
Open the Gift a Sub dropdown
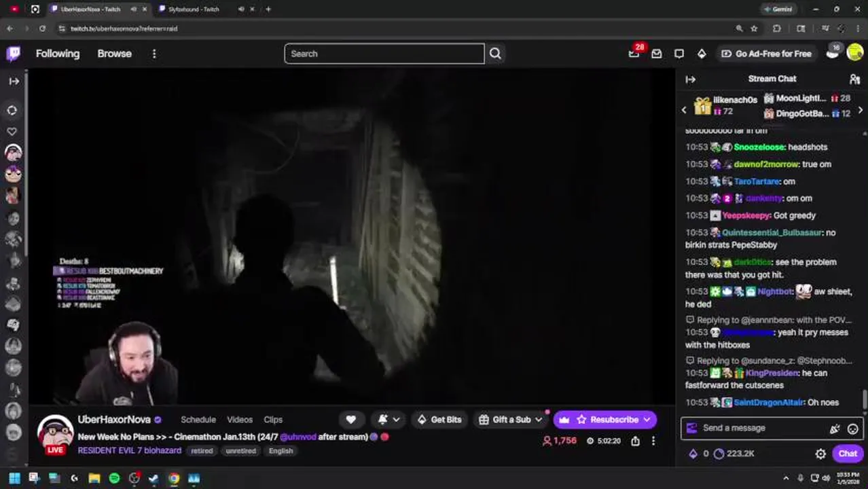tap(511, 420)
